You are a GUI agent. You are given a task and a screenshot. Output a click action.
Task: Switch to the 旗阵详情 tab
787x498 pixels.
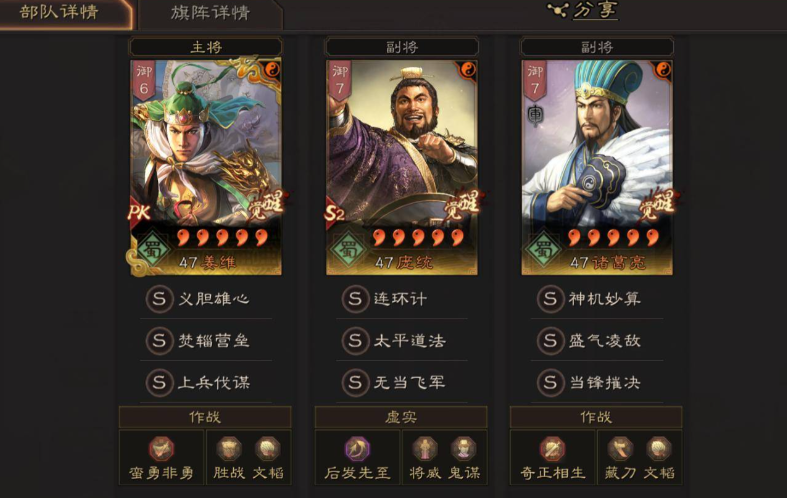click(210, 13)
